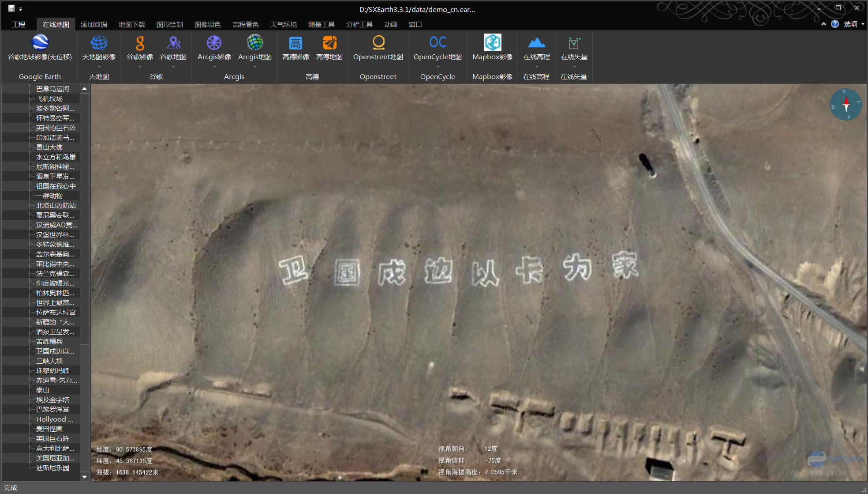Switch to the 动画 tab
Screen dimensions: 868x494
point(391,24)
